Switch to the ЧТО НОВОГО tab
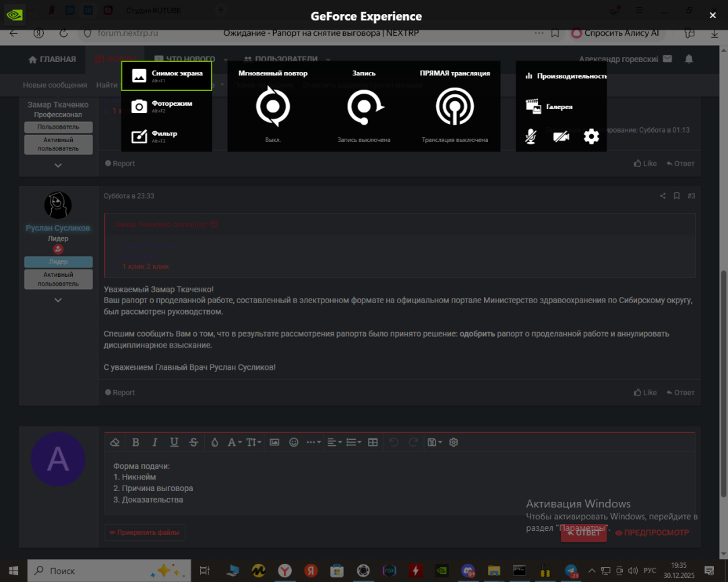 184,59
